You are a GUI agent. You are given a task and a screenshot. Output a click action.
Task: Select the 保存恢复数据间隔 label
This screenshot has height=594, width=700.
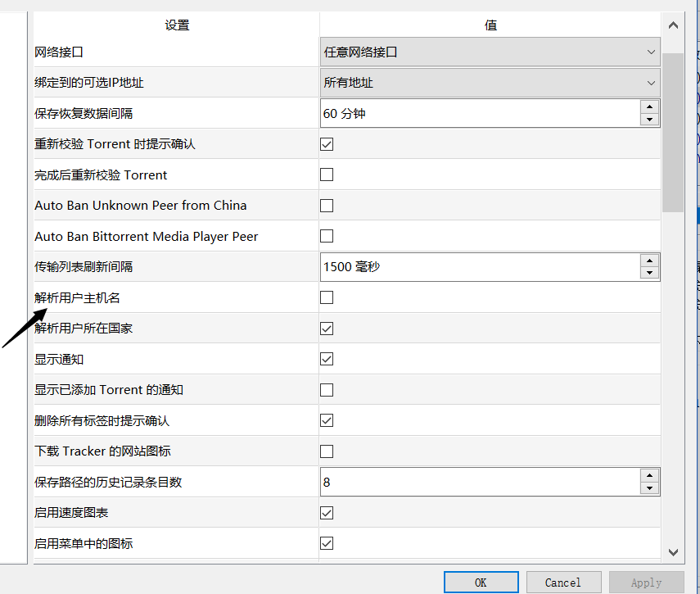click(x=84, y=113)
